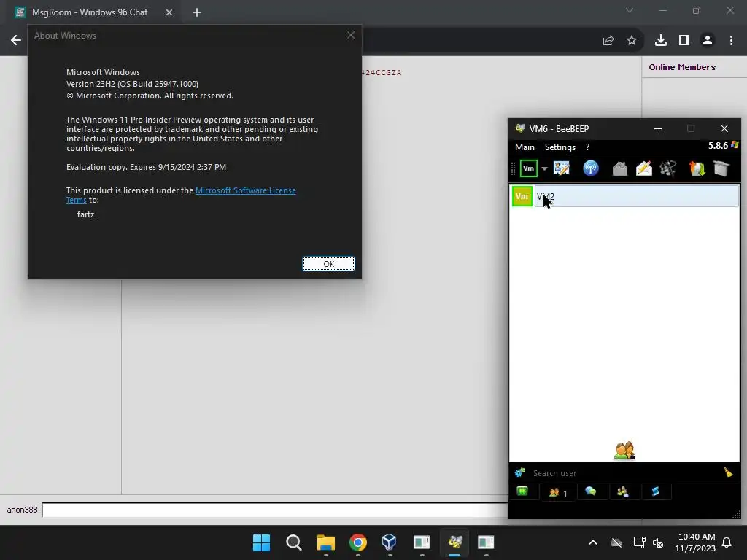Open the notification bell in the taskbar
Image resolution: width=747 pixels, height=560 pixels.
[x=727, y=542]
